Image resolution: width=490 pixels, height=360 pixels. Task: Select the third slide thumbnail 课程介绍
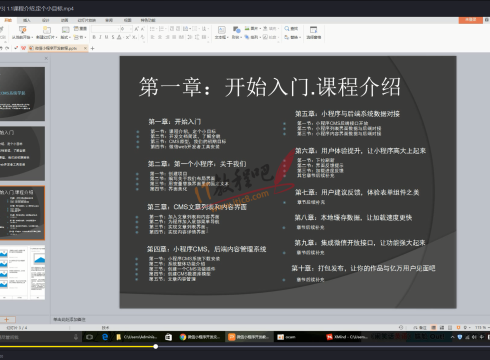point(22,213)
